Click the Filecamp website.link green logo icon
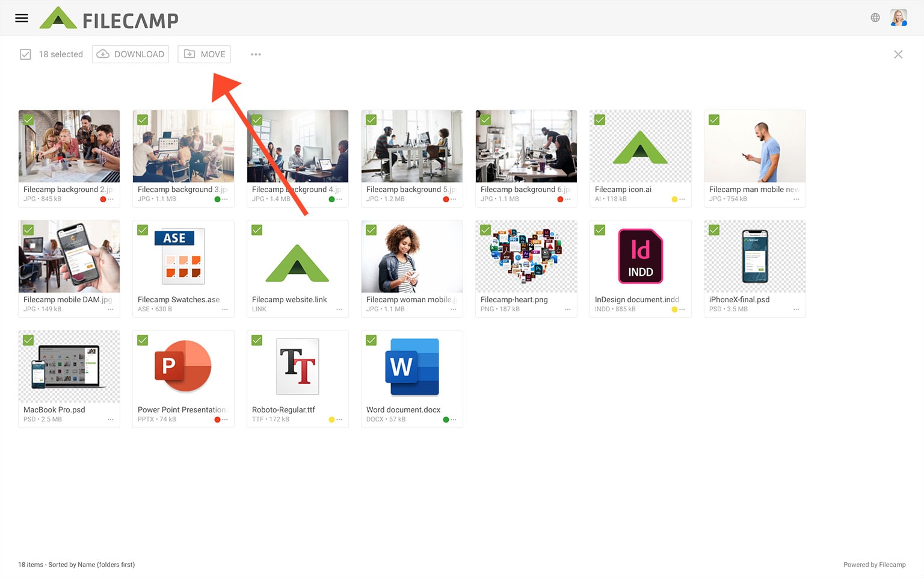 [x=298, y=263]
